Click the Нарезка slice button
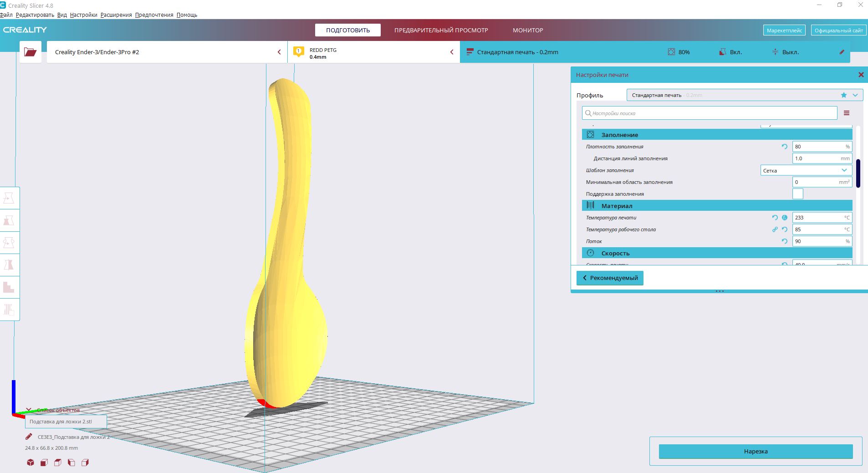This screenshot has width=868, height=473. tap(756, 452)
